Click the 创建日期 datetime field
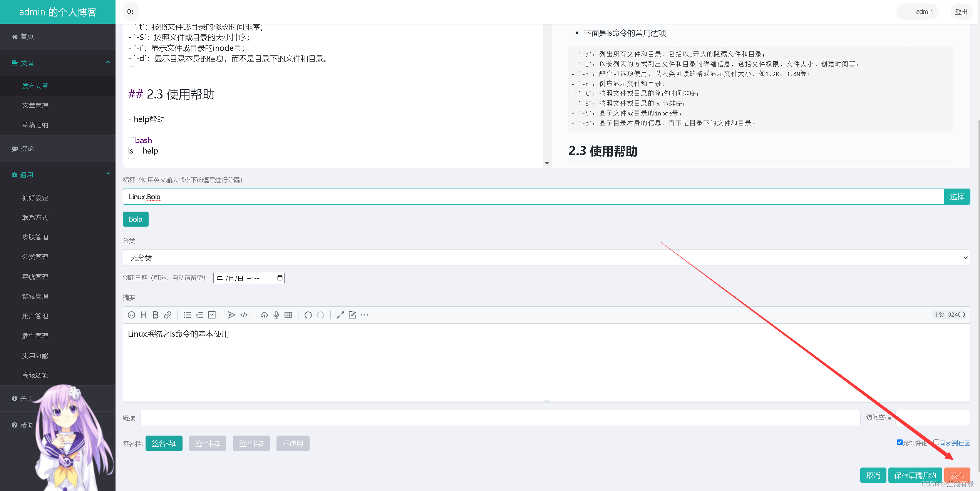 coord(249,278)
